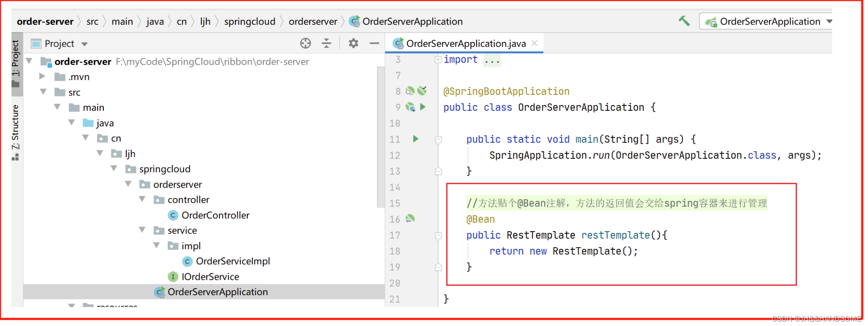The width and height of the screenshot is (868, 326).
Task: Expand the folded import block
Action: coord(438,60)
